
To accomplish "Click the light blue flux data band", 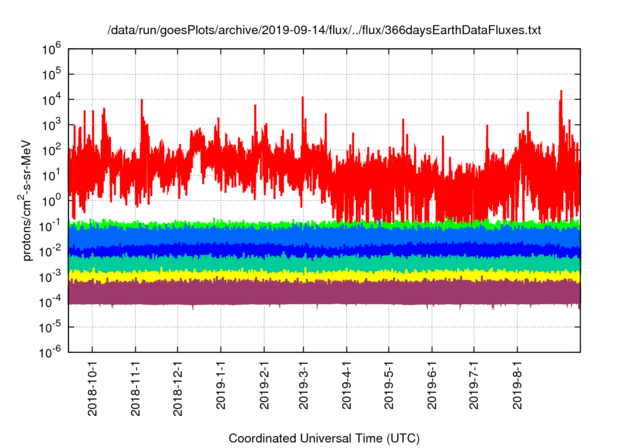I will (x=324, y=236).
